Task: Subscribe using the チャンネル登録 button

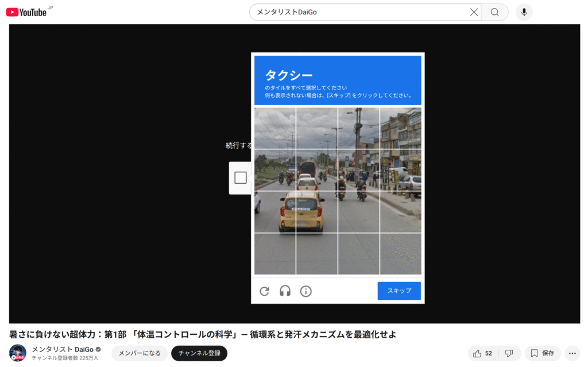Action: pyautogui.click(x=199, y=353)
